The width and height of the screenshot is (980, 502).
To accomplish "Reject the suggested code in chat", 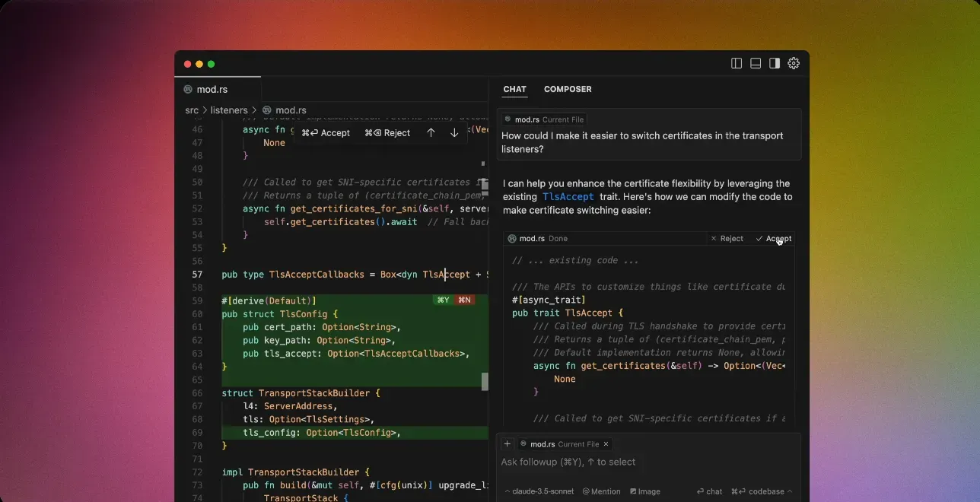I will point(727,239).
